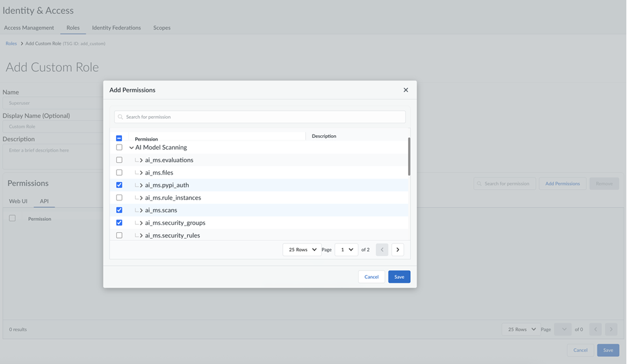Go to next page of permissions
Viewport: 627px width, 364px height.
tap(398, 250)
